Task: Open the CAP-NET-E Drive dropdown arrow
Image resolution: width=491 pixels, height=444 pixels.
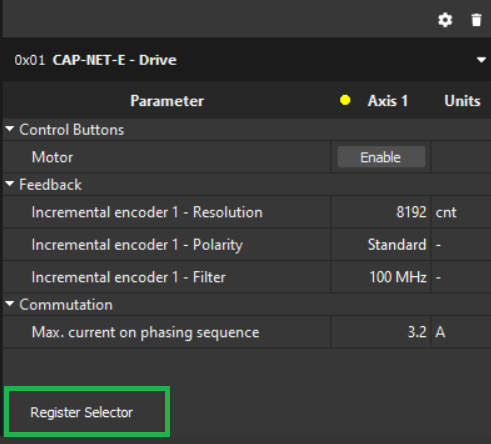Action: (x=481, y=60)
